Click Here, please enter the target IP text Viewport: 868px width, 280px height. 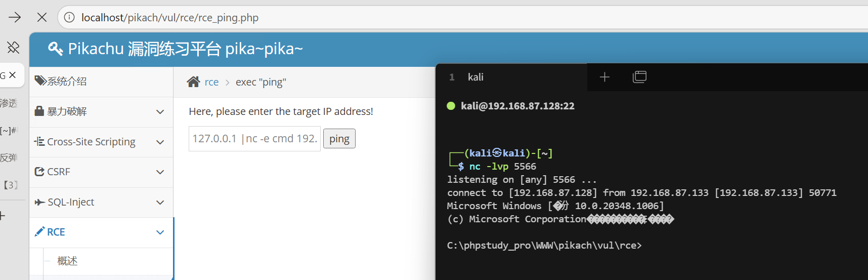(x=281, y=111)
